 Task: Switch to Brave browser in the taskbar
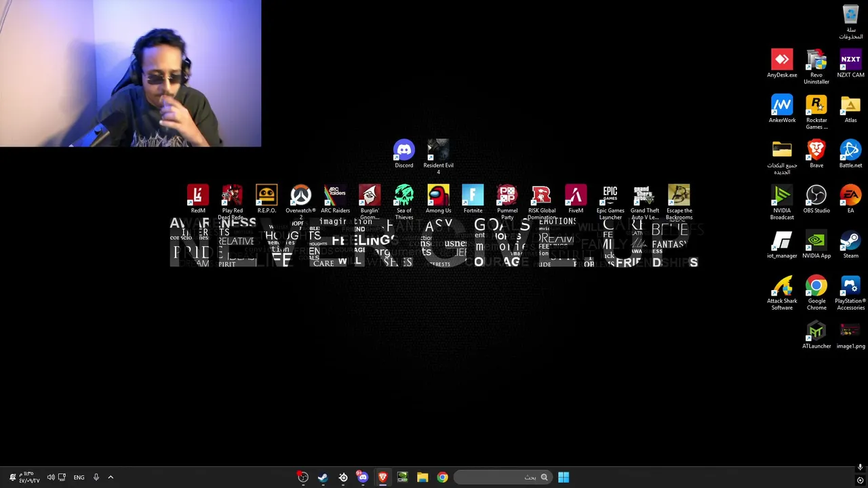(382, 477)
